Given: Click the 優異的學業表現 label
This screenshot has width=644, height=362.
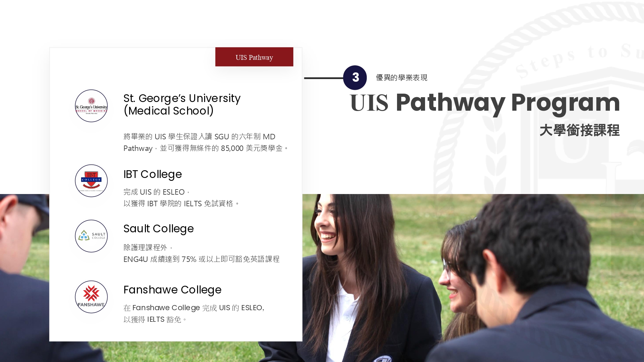Looking at the screenshot, I should coord(402,78).
